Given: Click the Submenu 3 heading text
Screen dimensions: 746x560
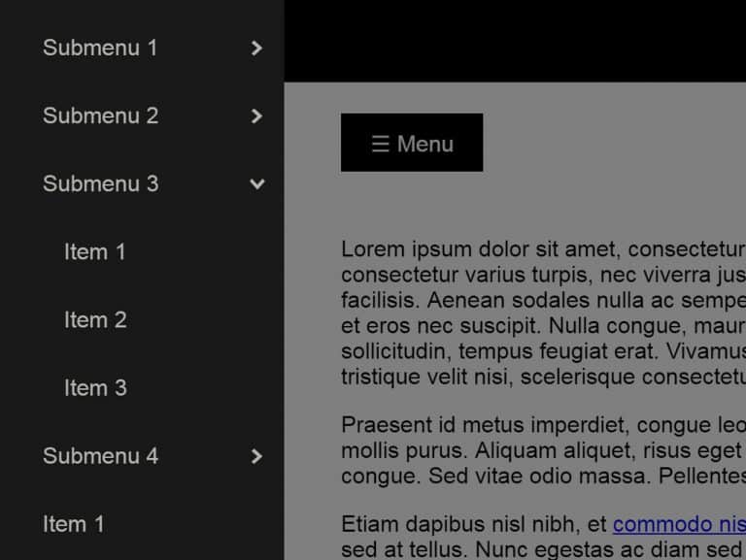Looking at the screenshot, I should [x=100, y=183].
